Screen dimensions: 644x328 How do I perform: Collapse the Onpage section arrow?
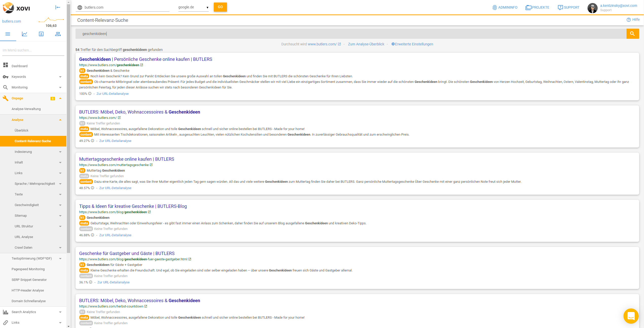pos(60,98)
